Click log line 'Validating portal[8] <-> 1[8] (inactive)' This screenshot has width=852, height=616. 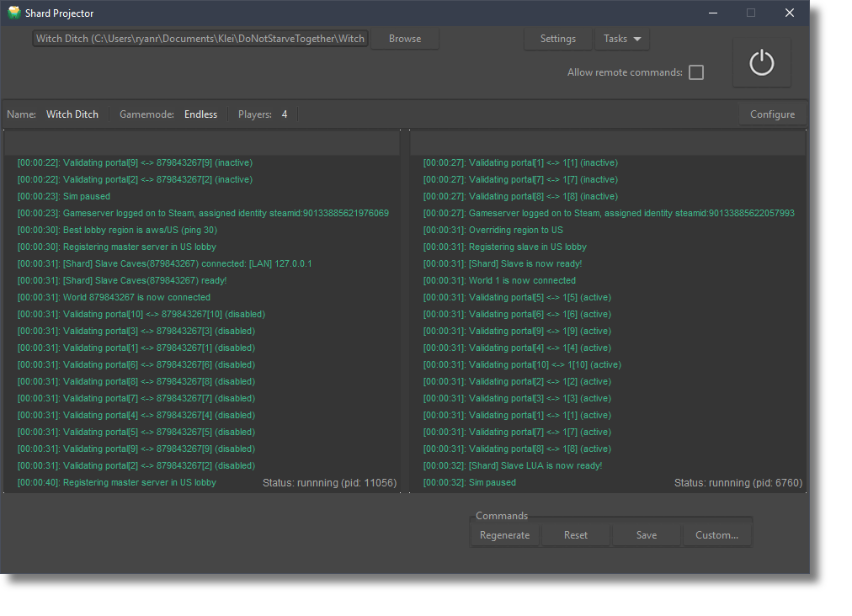point(520,196)
